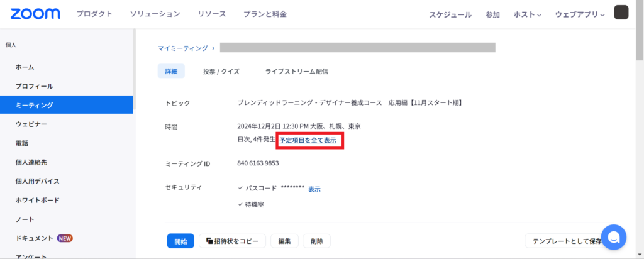The height and width of the screenshot is (259, 644).
Task: Open ホワイトボード in the sidebar
Action: coord(38,201)
